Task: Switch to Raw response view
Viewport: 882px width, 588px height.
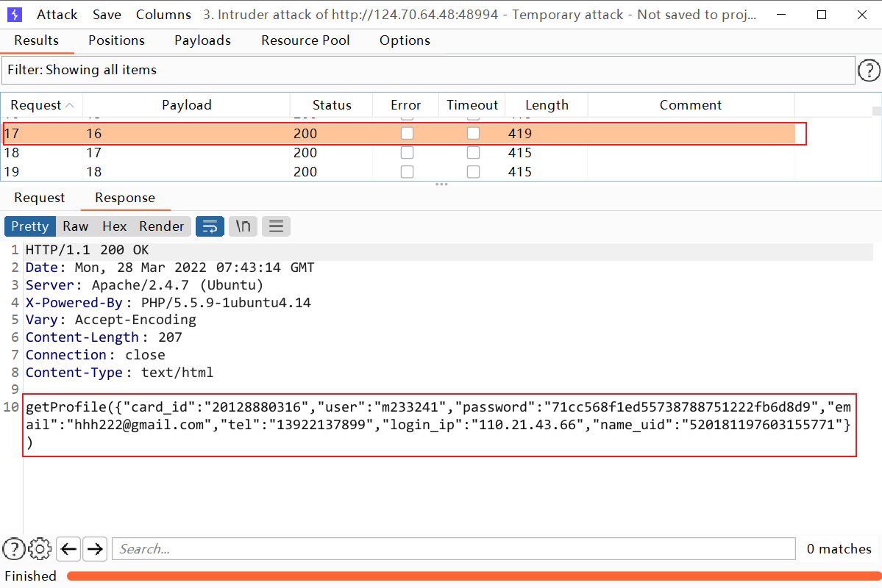Action: 75,226
